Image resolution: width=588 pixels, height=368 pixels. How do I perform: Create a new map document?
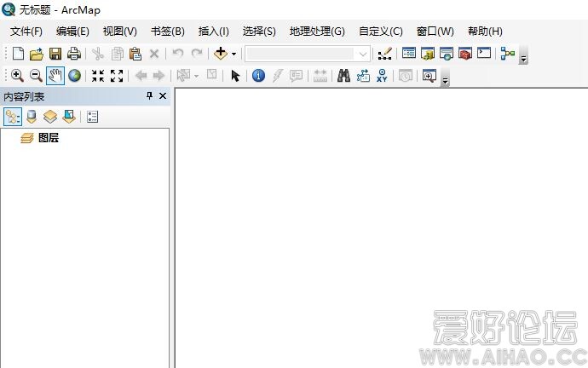click(x=18, y=54)
